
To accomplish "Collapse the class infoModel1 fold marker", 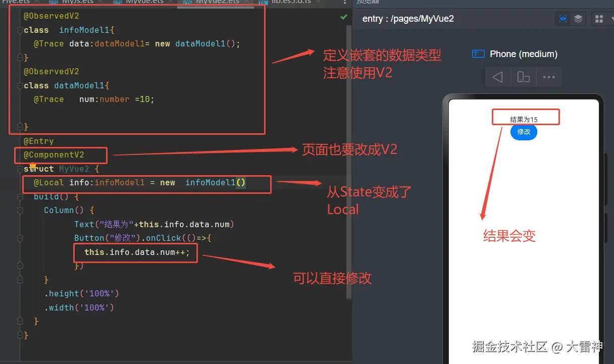I will 20,30.
